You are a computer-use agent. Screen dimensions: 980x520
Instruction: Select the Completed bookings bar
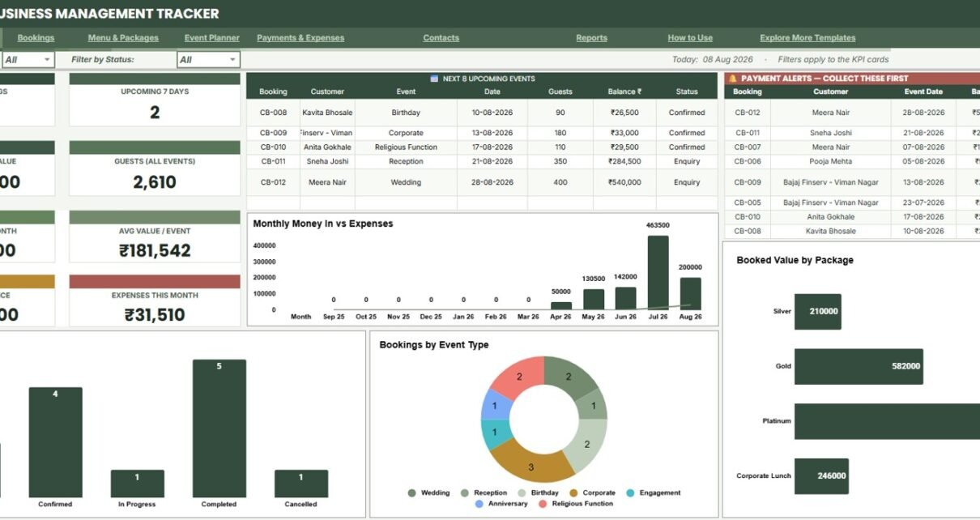[219, 428]
